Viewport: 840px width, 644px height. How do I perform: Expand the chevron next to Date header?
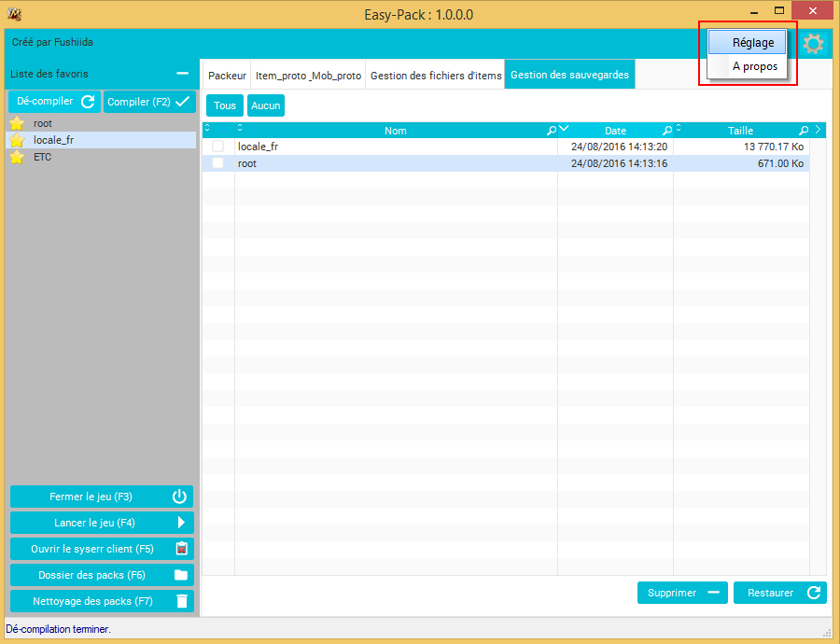point(564,128)
